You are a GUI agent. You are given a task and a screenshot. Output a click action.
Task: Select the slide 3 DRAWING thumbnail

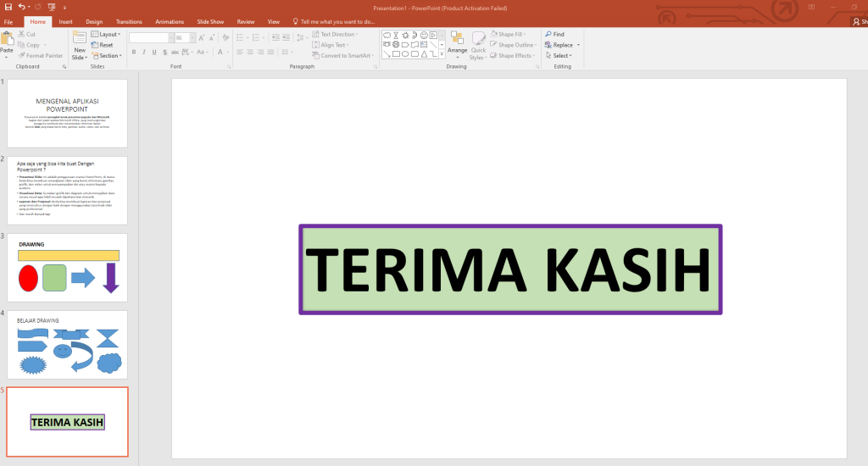(68, 268)
